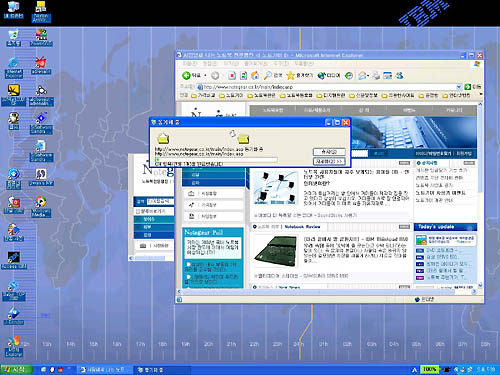Expand the address bar URL dropdown
Image resolution: width=500 pixels, height=375 pixels.
click(459, 87)
